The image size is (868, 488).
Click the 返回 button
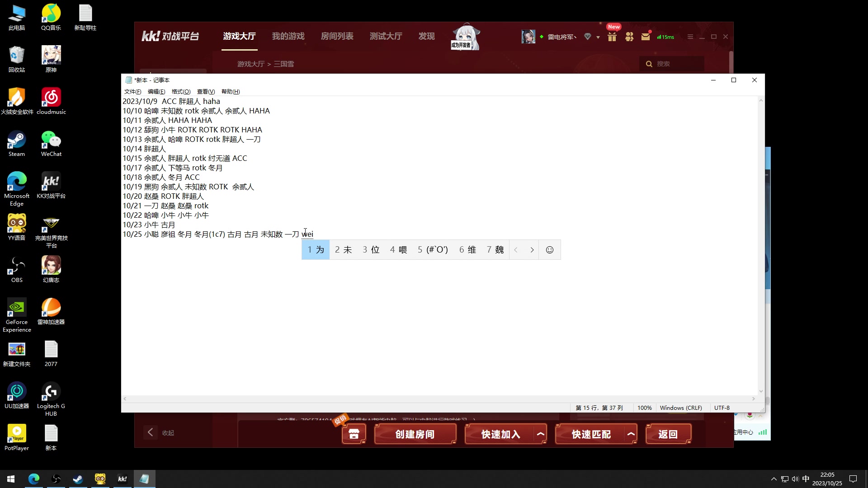(668, 434)
